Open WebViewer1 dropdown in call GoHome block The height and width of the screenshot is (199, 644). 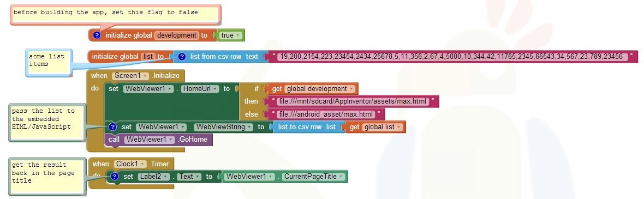coord(149,140)
